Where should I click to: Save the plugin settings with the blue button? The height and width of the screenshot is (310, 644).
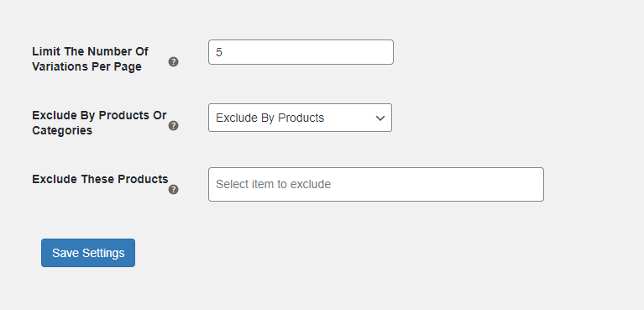click(x=88, y=253)
